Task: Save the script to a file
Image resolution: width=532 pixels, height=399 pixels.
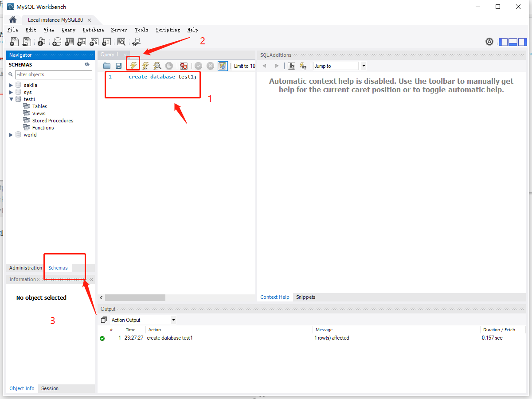Action: [118, 66]
